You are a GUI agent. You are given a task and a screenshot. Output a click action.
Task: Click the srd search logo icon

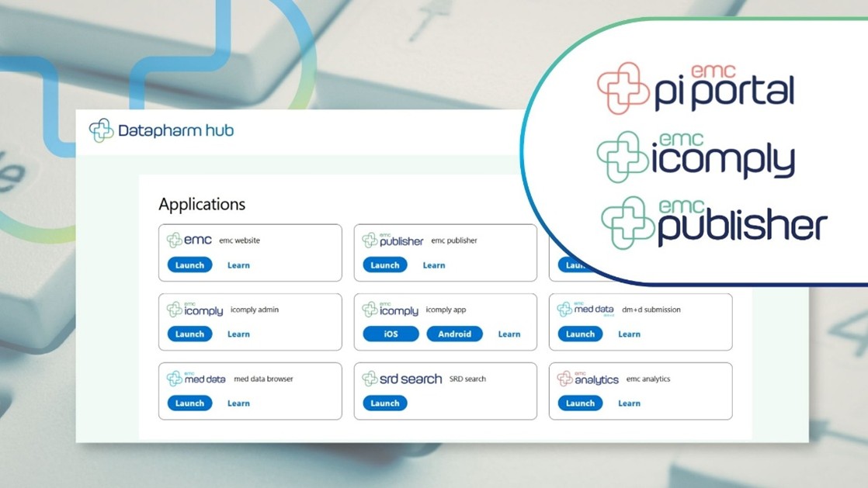[x=370, y=379]
